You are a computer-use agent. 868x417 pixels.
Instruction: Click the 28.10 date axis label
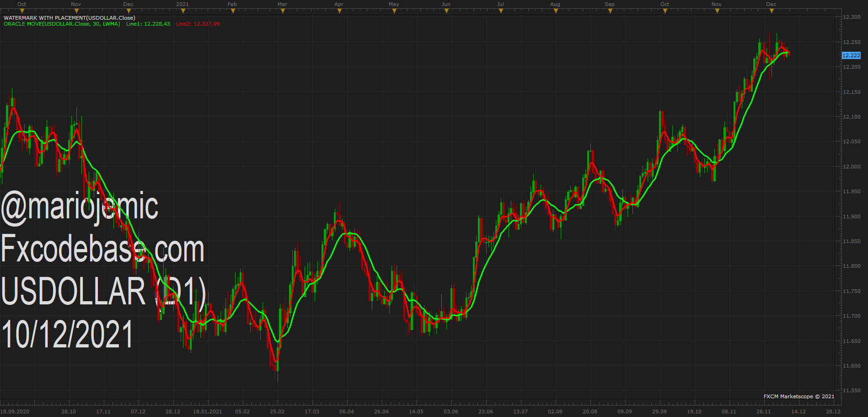click(x=69, y=412)
